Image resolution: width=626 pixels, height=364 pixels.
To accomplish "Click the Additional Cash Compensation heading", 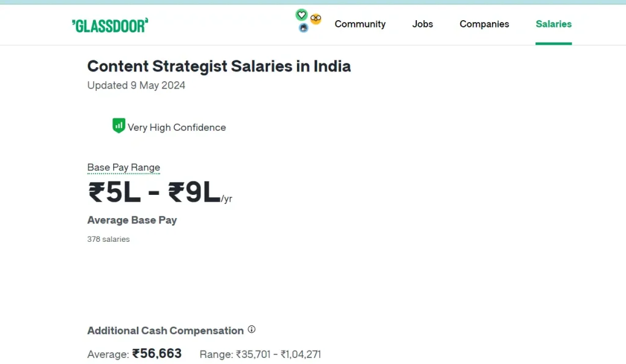I will pyautogui.click(x=165, y=330).
